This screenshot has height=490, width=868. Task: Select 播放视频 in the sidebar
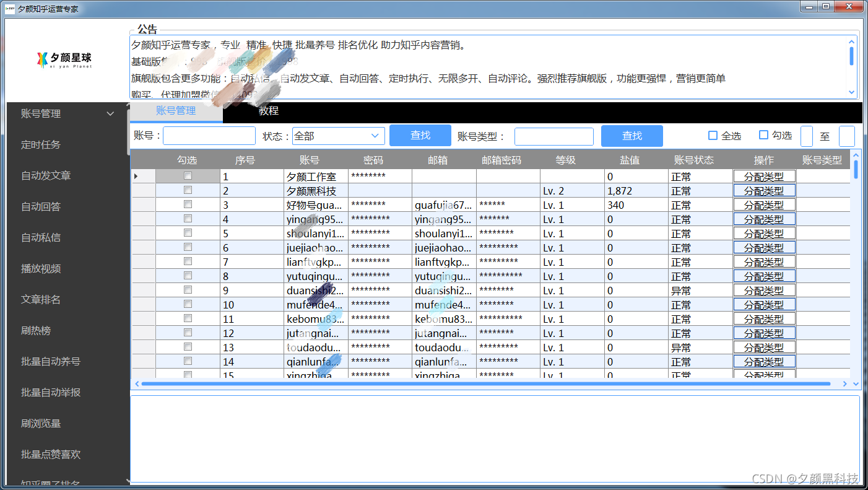(x=41, y=268)
